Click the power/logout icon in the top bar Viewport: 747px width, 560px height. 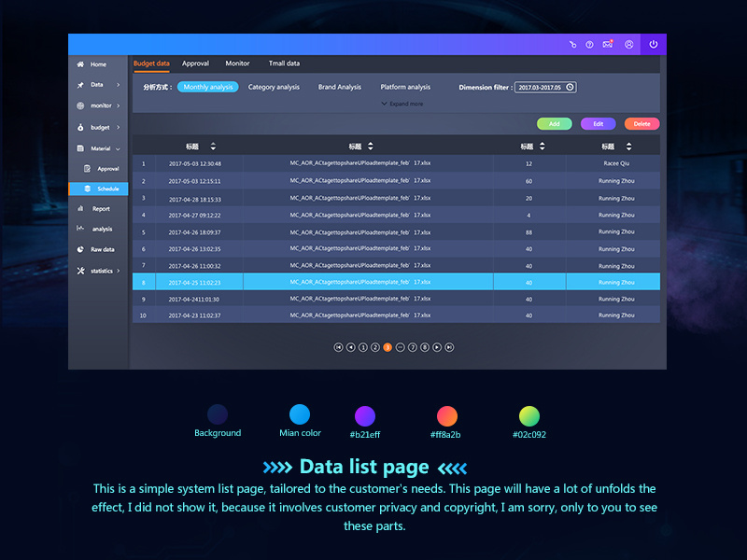click(653, 44)
